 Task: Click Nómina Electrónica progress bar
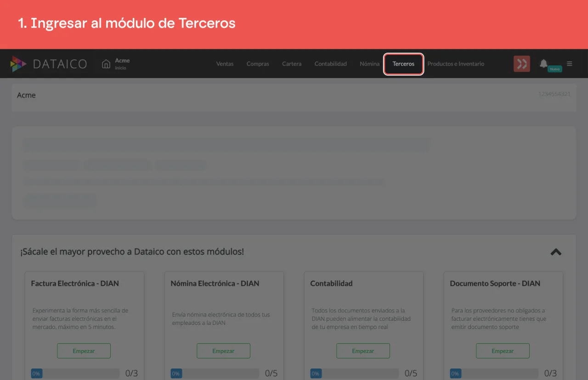coord(215,374)
